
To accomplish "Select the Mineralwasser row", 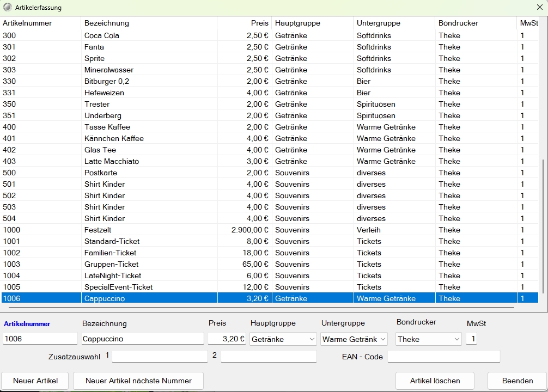I will (x=270, y=70).
